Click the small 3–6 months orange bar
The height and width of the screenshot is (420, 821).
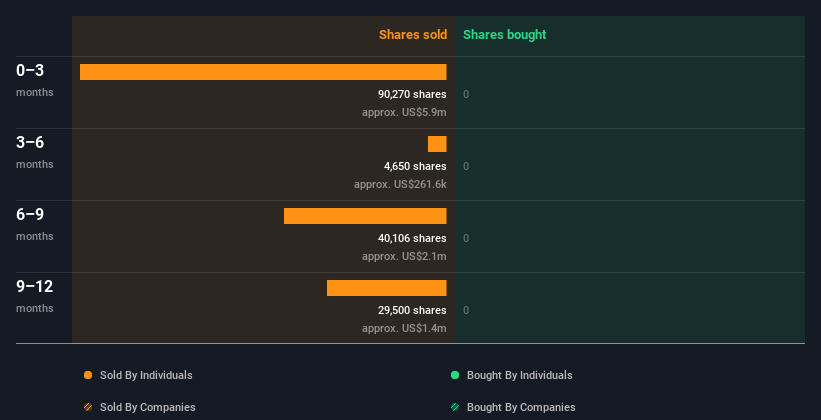pos(437,144)
